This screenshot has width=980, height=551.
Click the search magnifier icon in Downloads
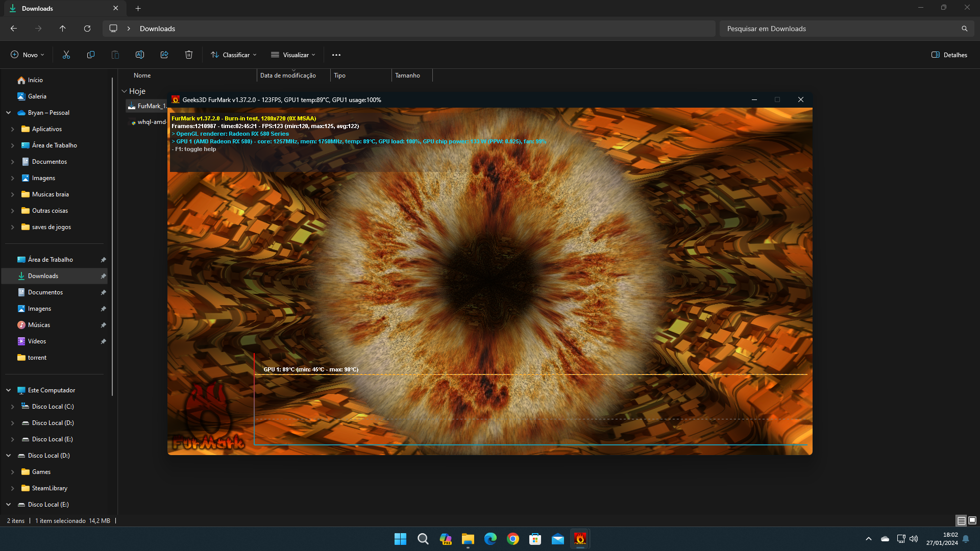tap(965, 29)
